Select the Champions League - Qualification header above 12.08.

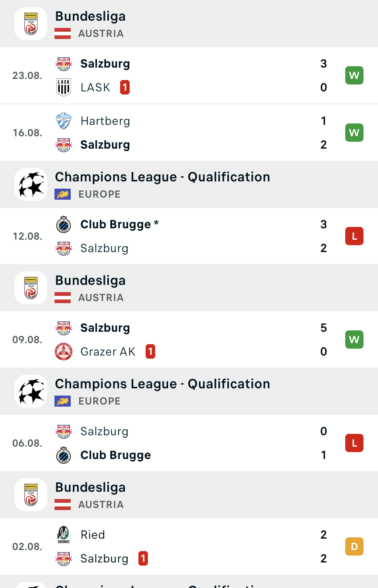(162, 177)
